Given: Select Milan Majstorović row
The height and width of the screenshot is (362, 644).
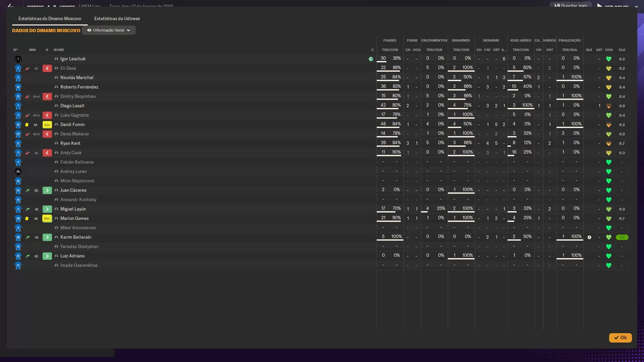Looking at the screenshot, I should click(x=321, y=181).
